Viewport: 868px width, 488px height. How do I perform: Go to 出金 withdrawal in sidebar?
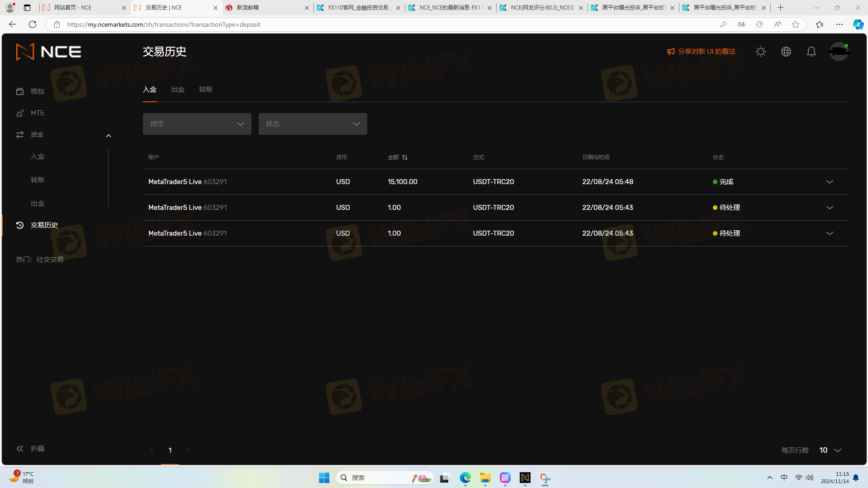click(38, 204)
